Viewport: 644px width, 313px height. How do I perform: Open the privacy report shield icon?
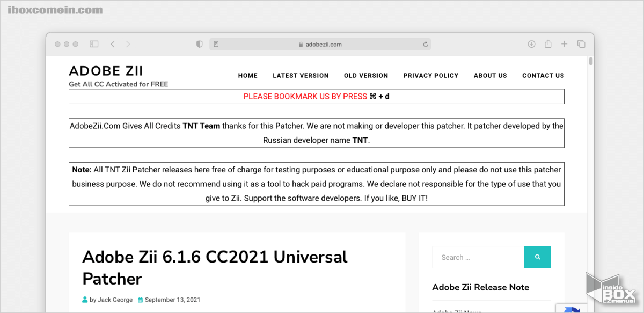point(199,44)
